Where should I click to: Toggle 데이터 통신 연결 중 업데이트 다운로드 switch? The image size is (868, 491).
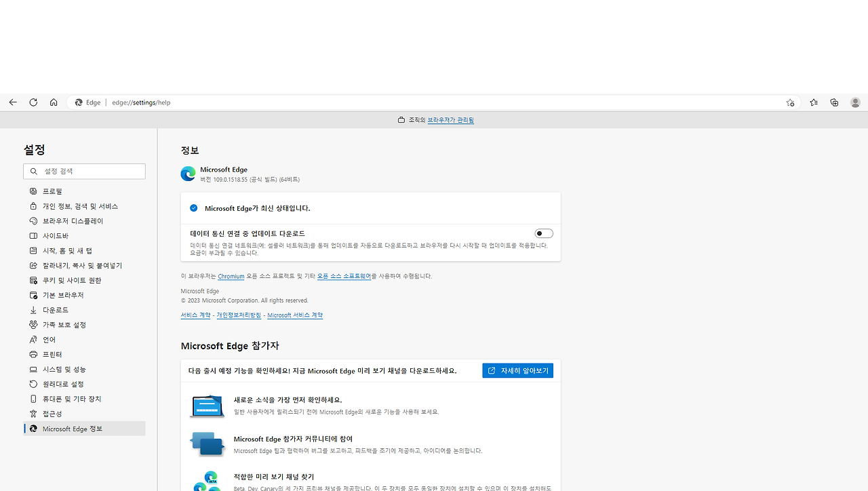(x=544, y=233)
